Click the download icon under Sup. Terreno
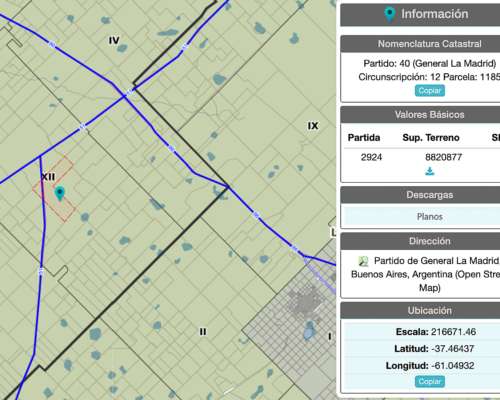This screenshot has height=400, width=500. (x=430, y=171)
